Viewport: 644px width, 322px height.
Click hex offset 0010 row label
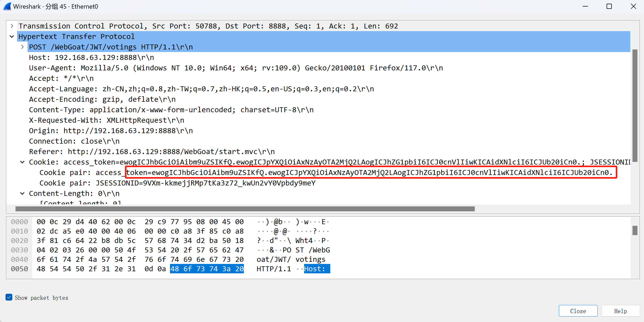(19, 231)
